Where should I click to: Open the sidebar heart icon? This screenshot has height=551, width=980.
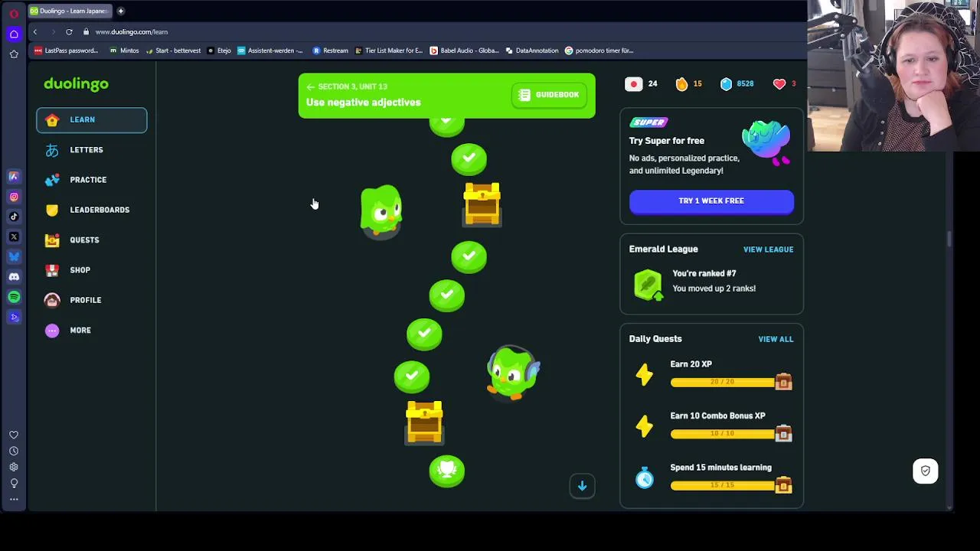tap(14, 435)
